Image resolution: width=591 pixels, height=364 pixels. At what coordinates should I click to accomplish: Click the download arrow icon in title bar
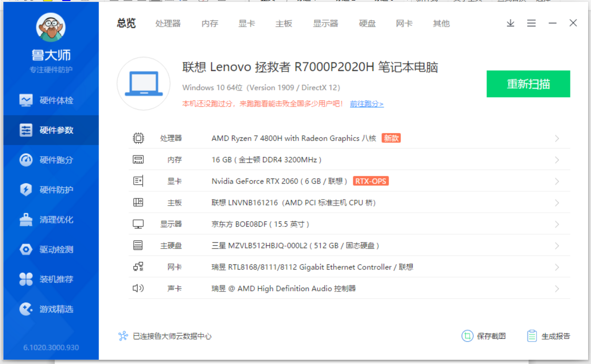click(x=511, y=23)
